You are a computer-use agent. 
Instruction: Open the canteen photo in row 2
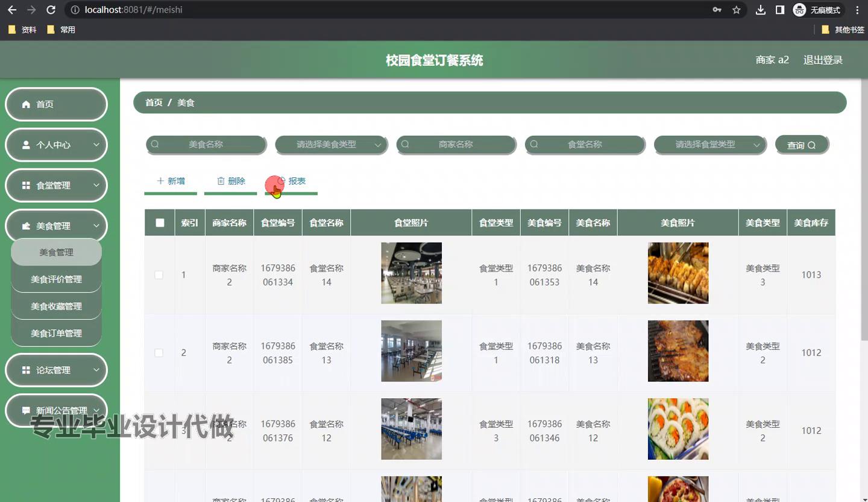411,351
